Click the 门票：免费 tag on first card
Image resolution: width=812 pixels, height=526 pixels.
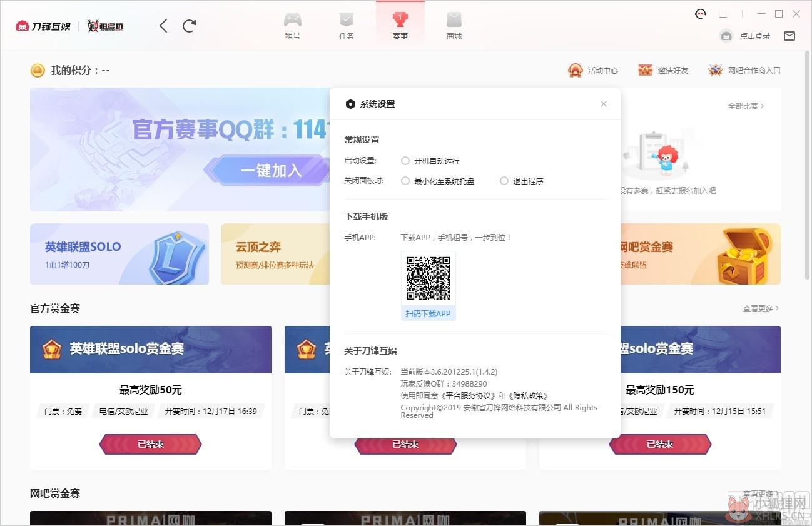tap(63, 412)
